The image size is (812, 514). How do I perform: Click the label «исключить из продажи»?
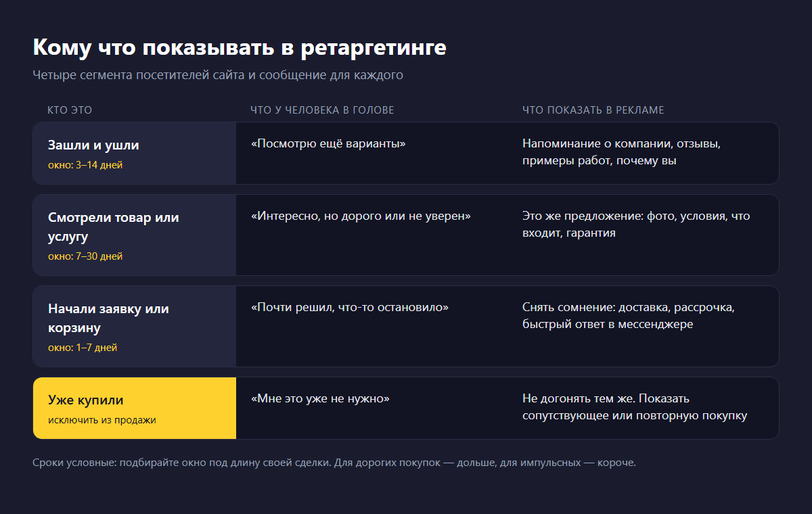(x=102, y=419)
